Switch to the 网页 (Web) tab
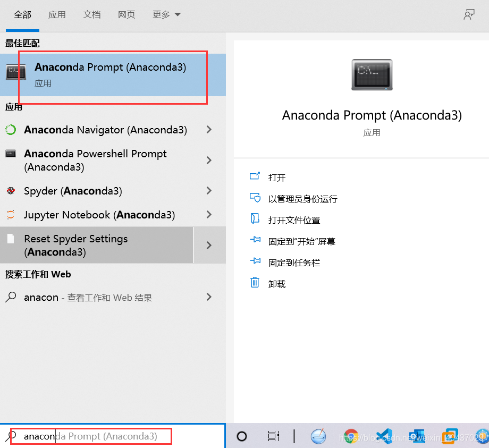The width and height of the screenshot is (489, 448). (127, 15)
